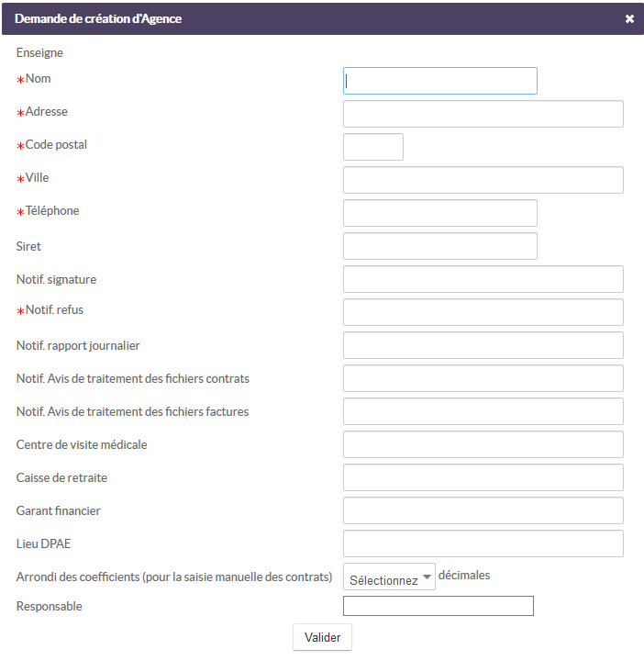Image resolution: width=644 pixels, height=672 pixels.
Task: Click the Siret label
Action: pyautogui.click(x=28, y=246)
